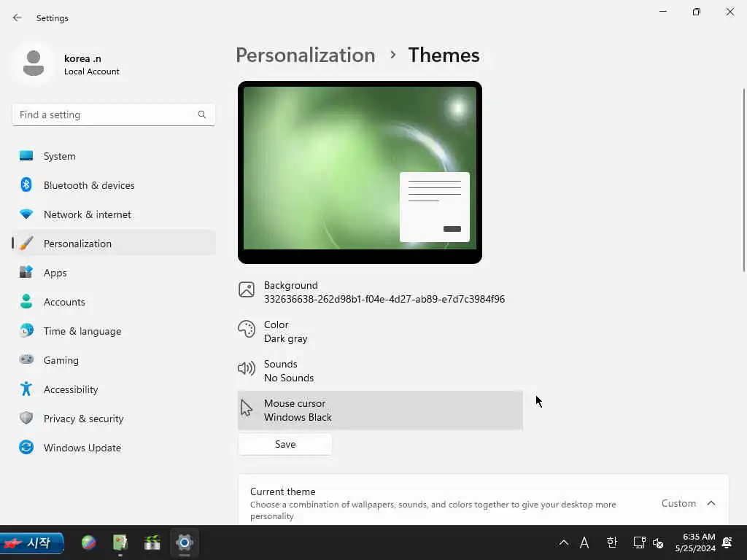This screenshot has height=560, width=747.
Task: Open Privacy & security settings
Action: point(113,419)
